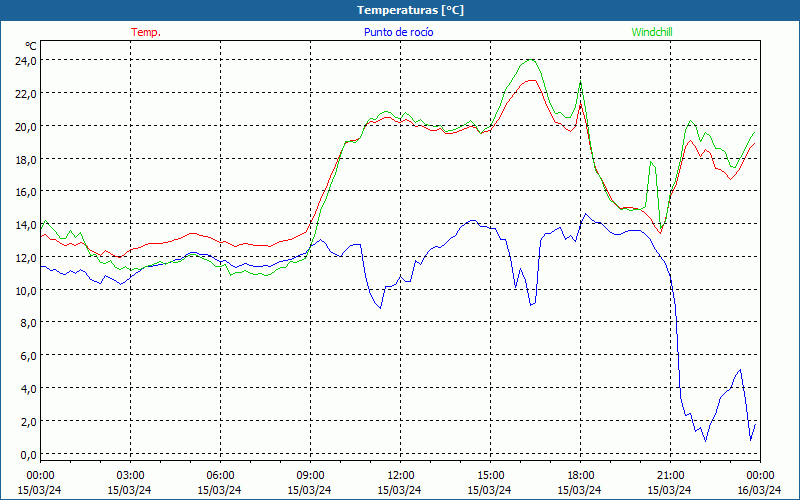Click the 8,0 y-axis value

(x=29, y=323)
